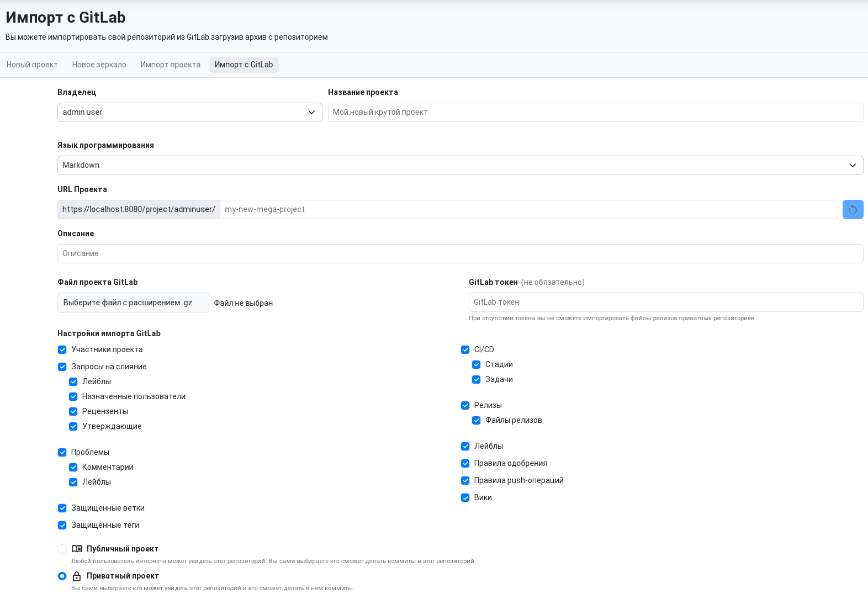Toggle the CI/CD checkbox

465,349
